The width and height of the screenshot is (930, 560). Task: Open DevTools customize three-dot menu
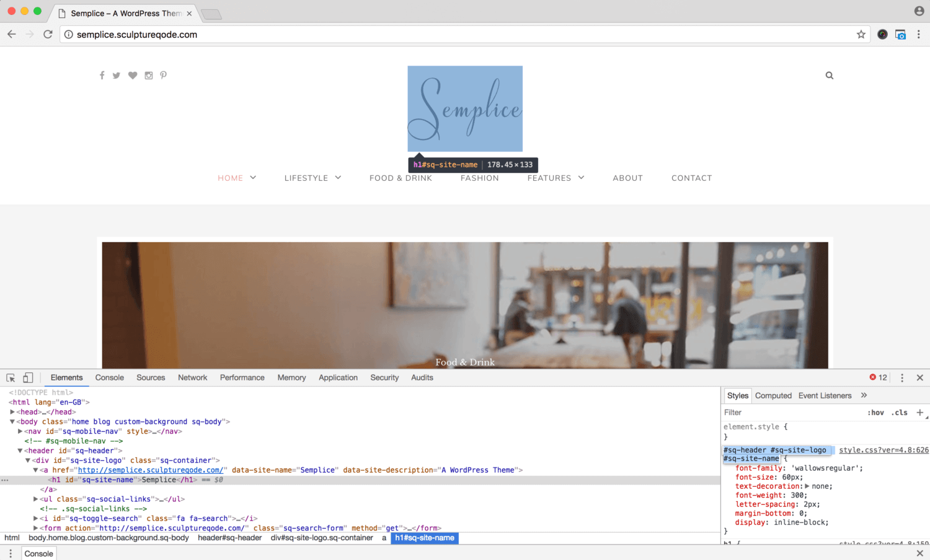pyautogui.click(x=902, y=378)
